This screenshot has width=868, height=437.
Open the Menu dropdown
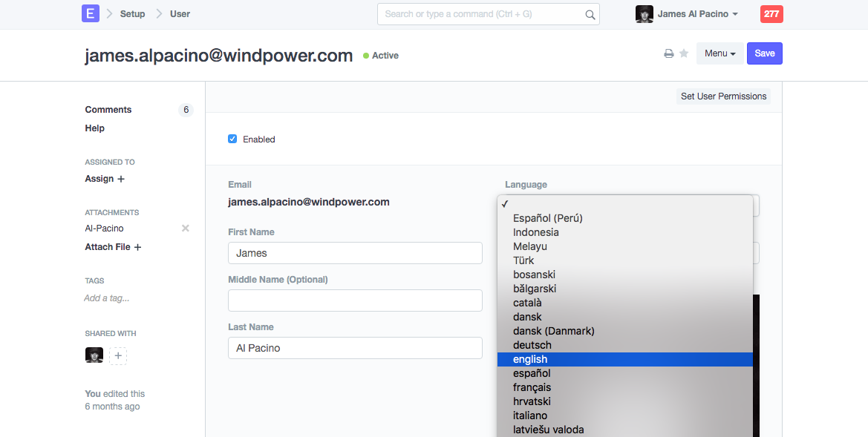(x=719, y=53)
